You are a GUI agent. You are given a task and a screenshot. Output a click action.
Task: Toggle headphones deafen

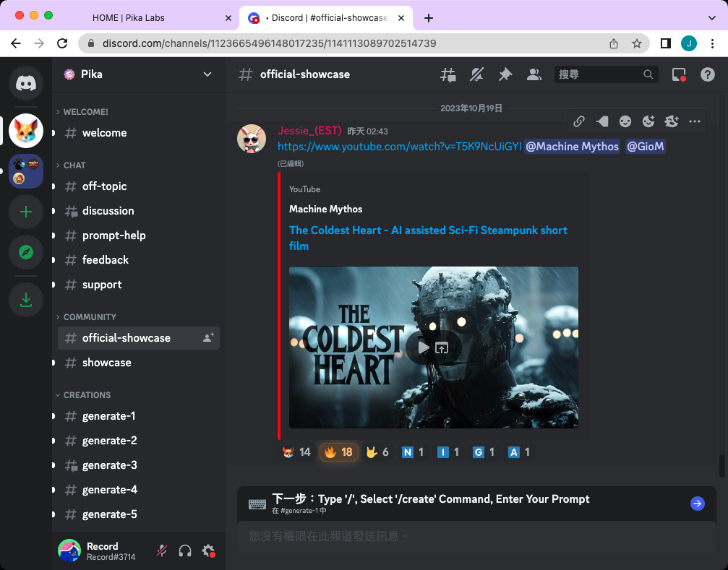(185, 551)
